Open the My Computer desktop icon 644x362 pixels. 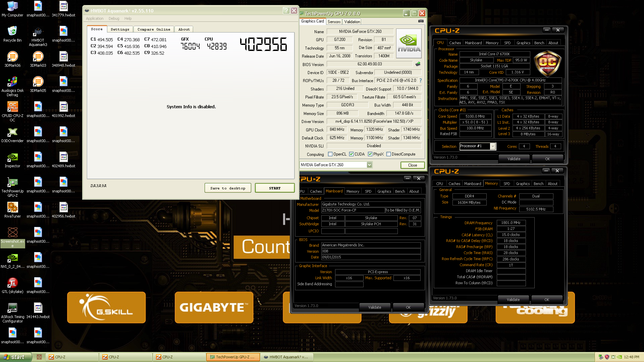(x=12, y=9)
